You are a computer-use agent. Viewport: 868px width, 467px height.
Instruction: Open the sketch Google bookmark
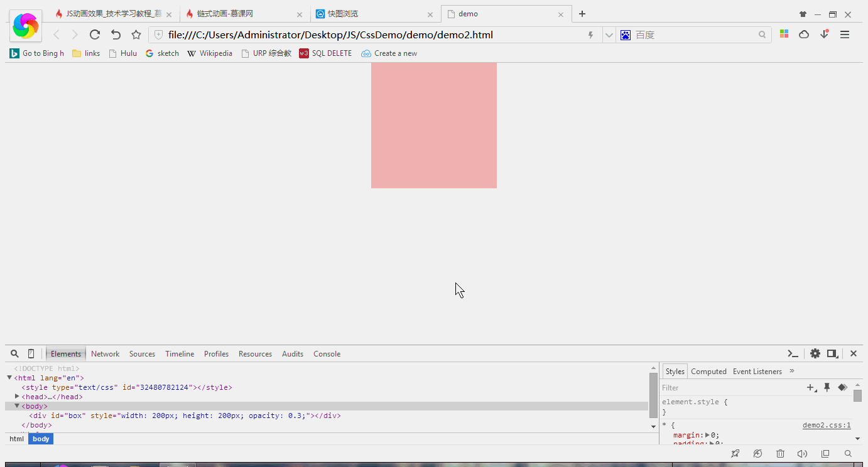coord(162,53)
